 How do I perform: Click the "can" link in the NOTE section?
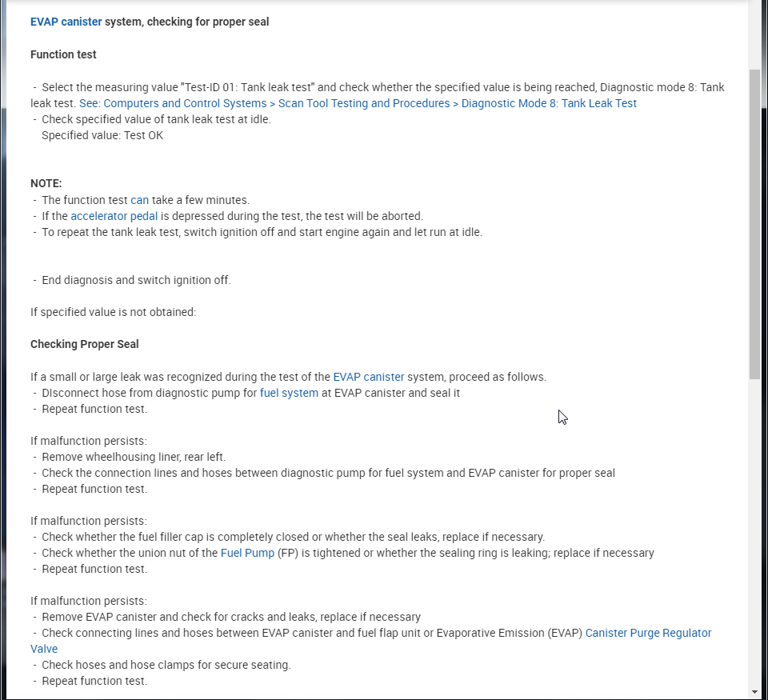click(x=140, y=200)
